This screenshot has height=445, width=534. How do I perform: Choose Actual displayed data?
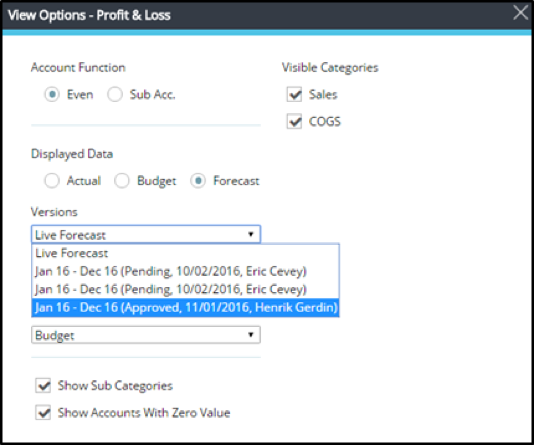[52, 180]
